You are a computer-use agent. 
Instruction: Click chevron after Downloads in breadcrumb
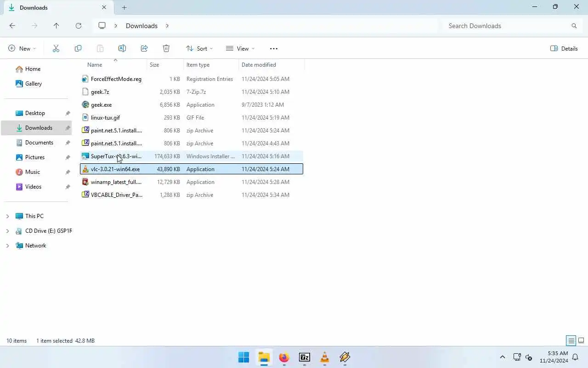pos(167,26)
